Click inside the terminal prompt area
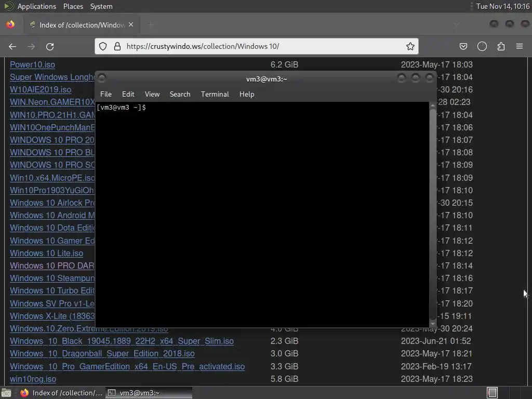 point(262,214)
